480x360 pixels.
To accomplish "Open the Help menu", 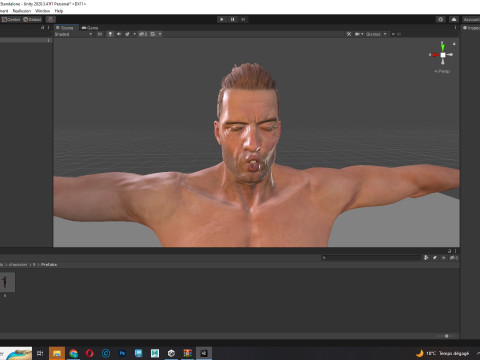I will pyautogui.click(x=59, y=11).
